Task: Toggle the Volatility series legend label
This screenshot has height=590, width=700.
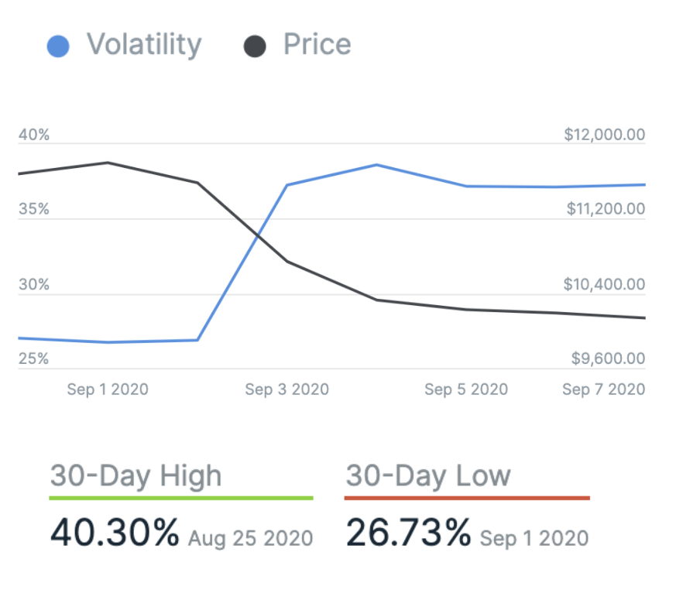Action: pos(144,44)
